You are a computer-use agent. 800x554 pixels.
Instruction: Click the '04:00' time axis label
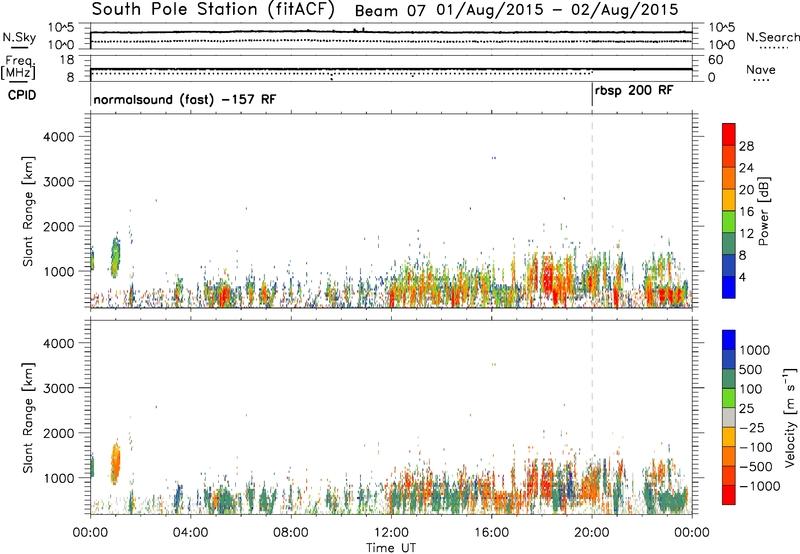click(x=190, y=533)
